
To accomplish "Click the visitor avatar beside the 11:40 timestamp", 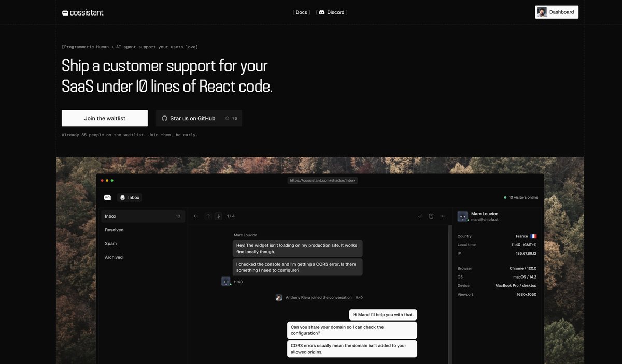I will coord(225,281).
